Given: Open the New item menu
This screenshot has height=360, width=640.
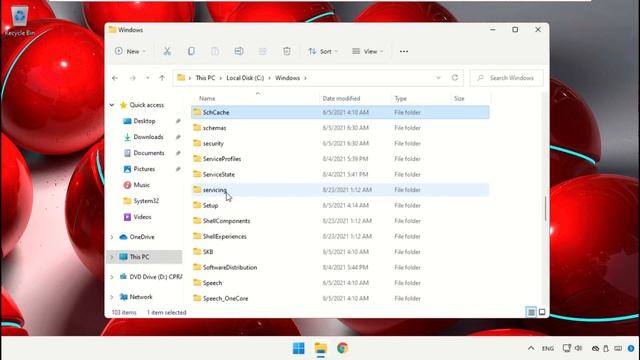Looking at the screenshot, I should click(130, 51).
